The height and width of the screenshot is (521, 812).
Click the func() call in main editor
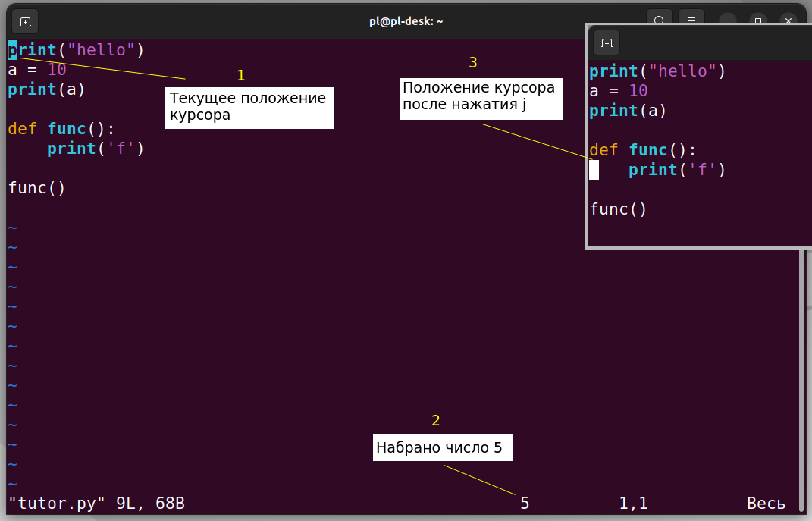[x=37, y=188]
